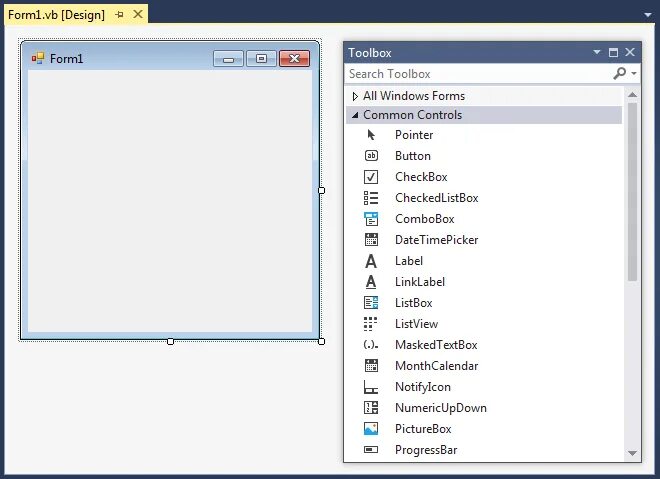Pick the MaskedTextBox icon

click(371, 345)
